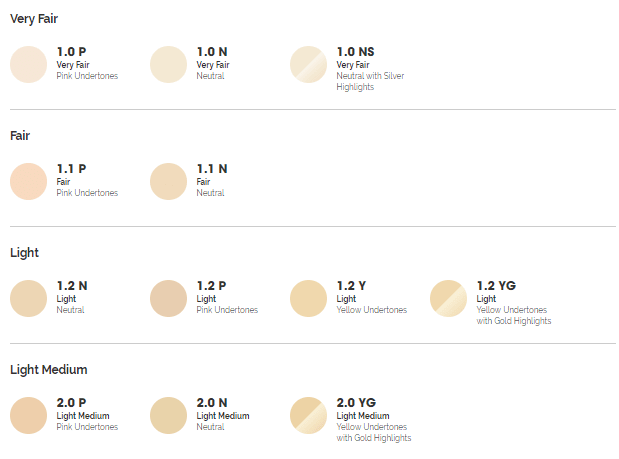Pick the 1.0 NS Silver Highlights swatch
This screenshot has width=619, height=459.
tap(308, 64)
